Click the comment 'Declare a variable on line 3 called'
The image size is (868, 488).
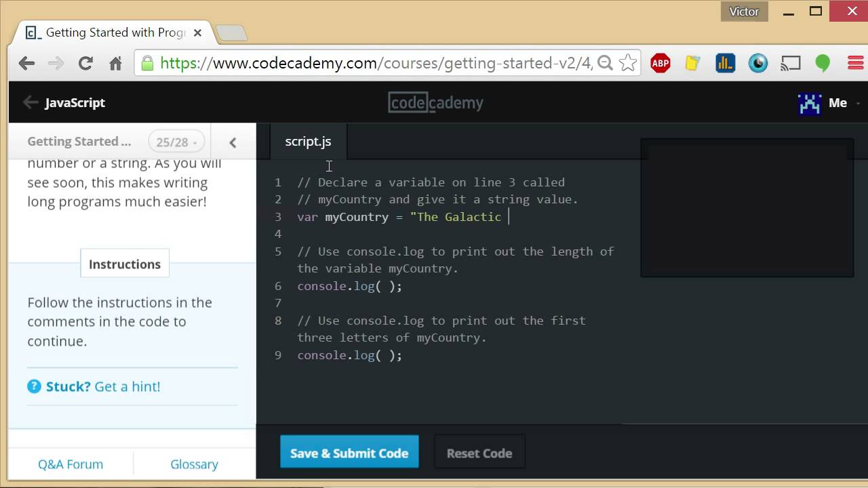pos(431,182)
